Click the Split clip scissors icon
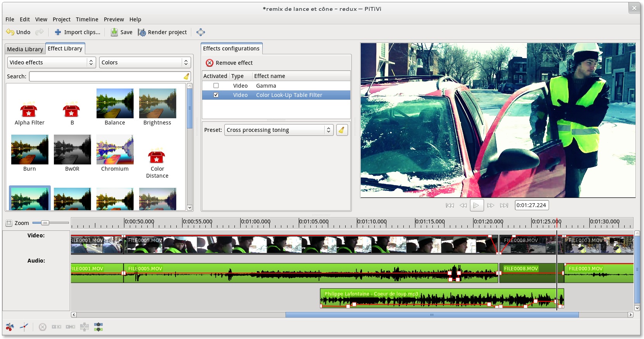Viewport: 644px width, 339px height. 10,327
